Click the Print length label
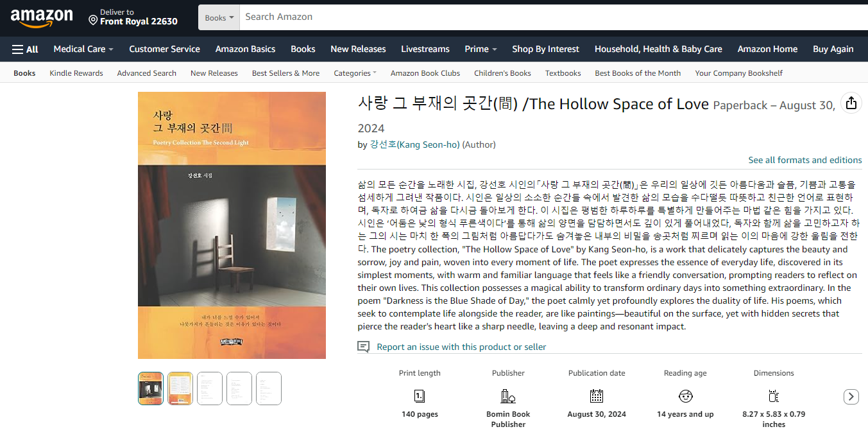The width and height of the screenshot is (868, 436). pos(420,373)
